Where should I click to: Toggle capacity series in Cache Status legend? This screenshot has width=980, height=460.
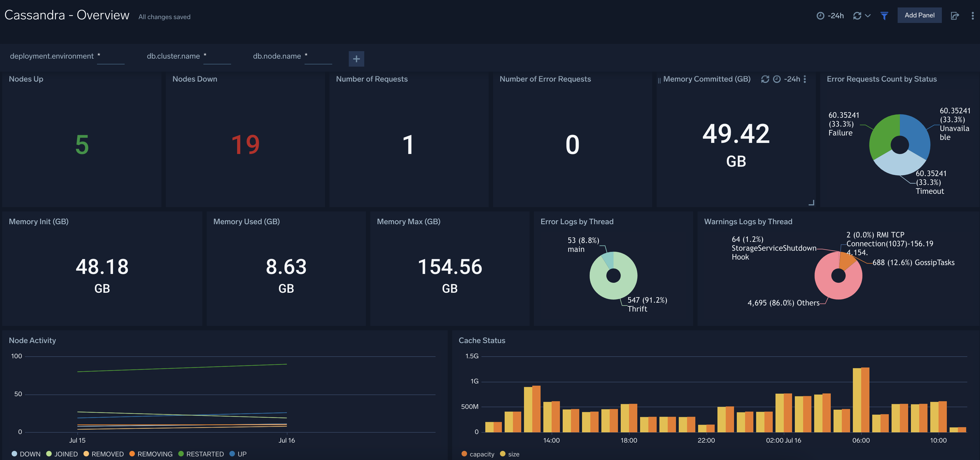478,454
